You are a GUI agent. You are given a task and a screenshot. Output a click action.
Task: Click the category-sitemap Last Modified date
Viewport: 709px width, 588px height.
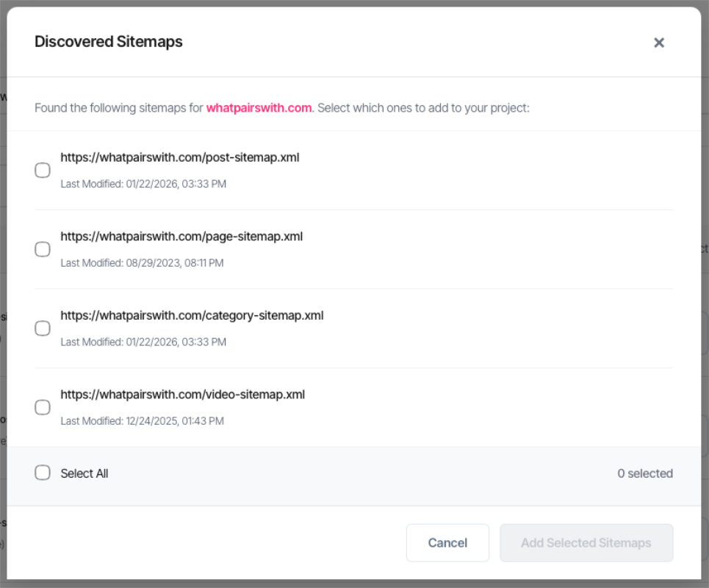143,342
